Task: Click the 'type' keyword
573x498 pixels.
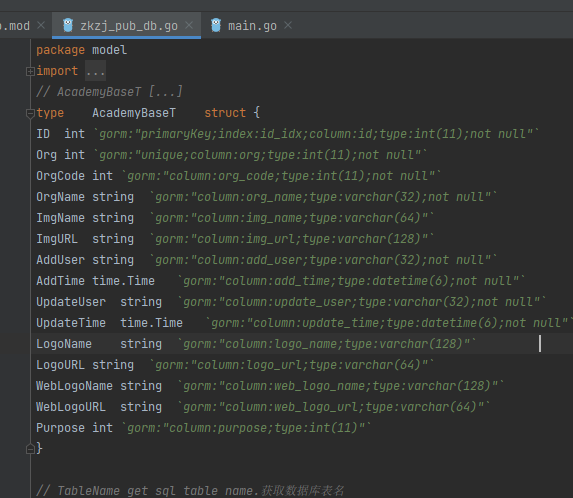Action: click(x=50, y=113)
